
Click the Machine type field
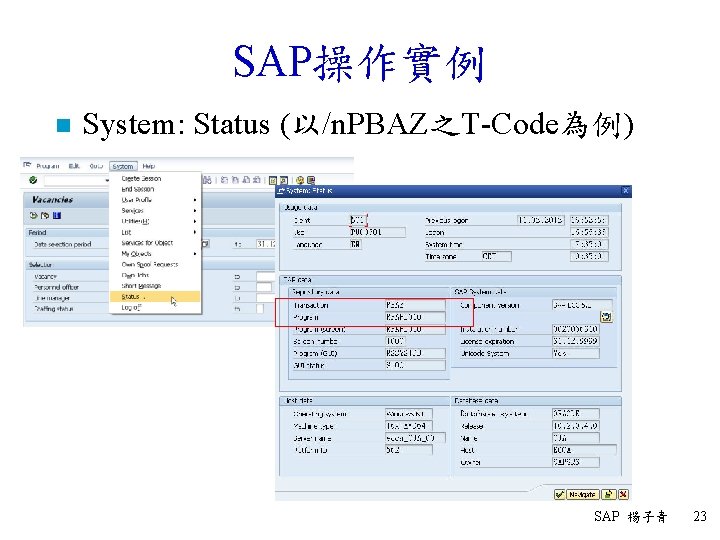pyautogui.click(x=409, y=426)
